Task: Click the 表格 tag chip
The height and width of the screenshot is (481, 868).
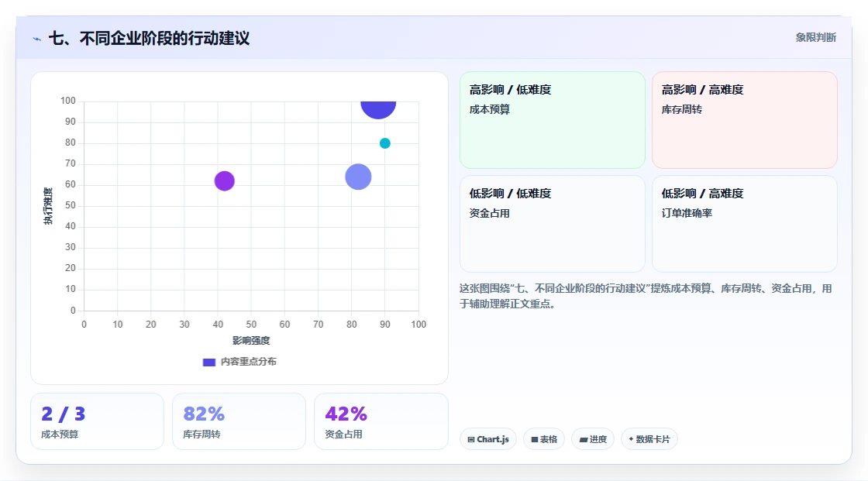Action: pyautogui.click(x=544, y=439)
